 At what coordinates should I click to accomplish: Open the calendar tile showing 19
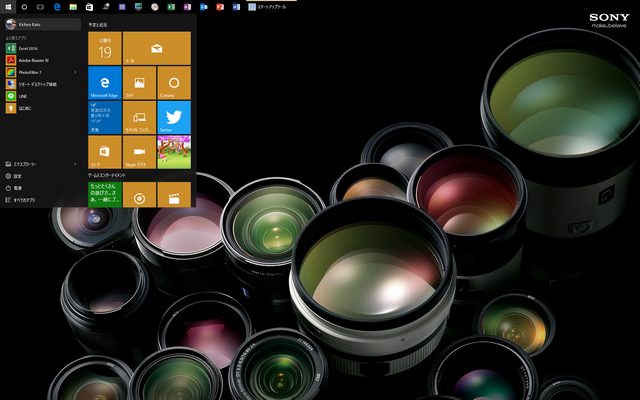(x=105, y=48)
